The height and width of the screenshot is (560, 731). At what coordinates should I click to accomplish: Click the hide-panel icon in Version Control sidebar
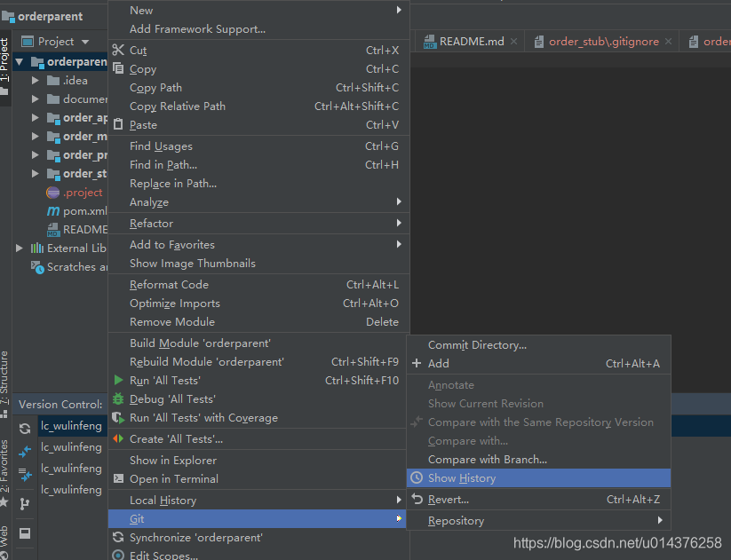24,532
